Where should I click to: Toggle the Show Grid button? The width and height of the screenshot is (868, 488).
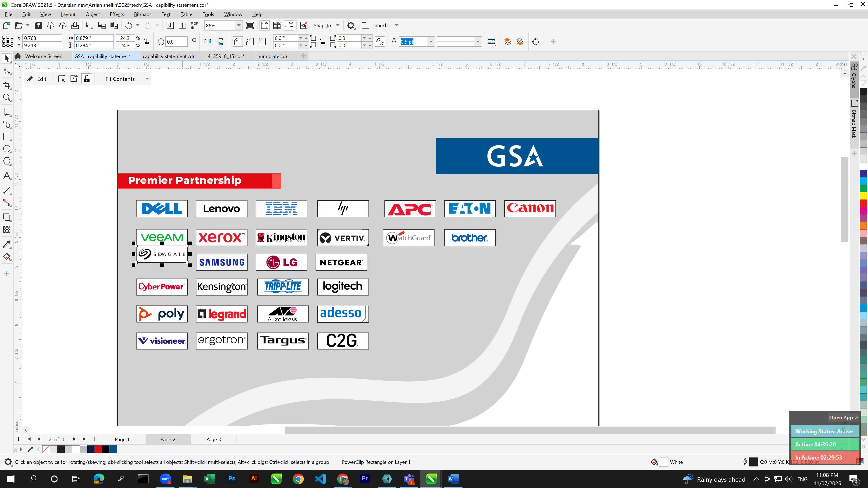tap(277, 26)
